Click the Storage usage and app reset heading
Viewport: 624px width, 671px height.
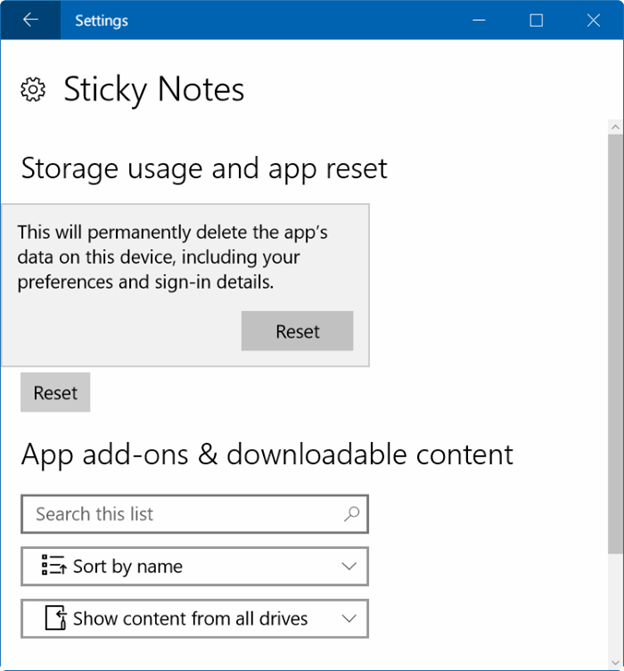pyautogui.click(x=204, y=169)
